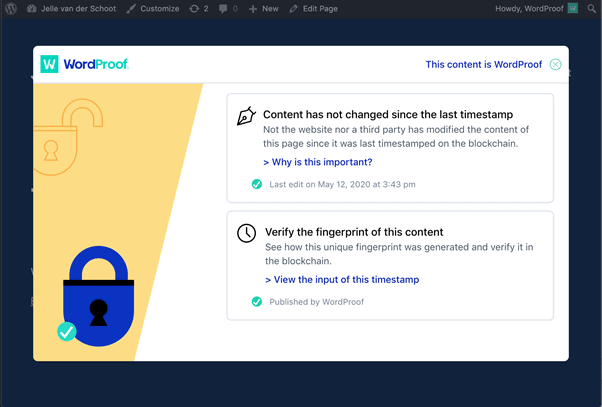This screenshot has width=602, height=407.
Task: Click the check beside Published by WordProof
Action: 256,302
